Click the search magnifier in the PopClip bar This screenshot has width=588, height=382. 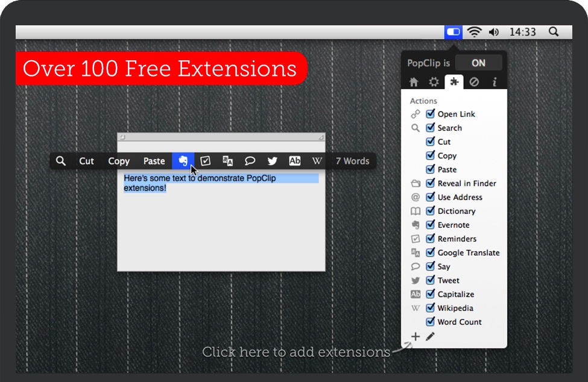coord(60,161)
